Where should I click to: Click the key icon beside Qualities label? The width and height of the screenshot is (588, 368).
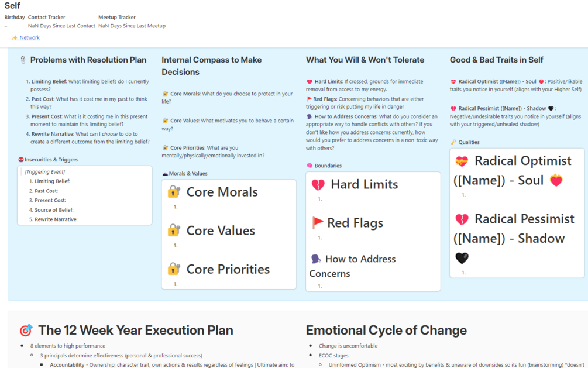pyautogui.click(x=453, y=142)
